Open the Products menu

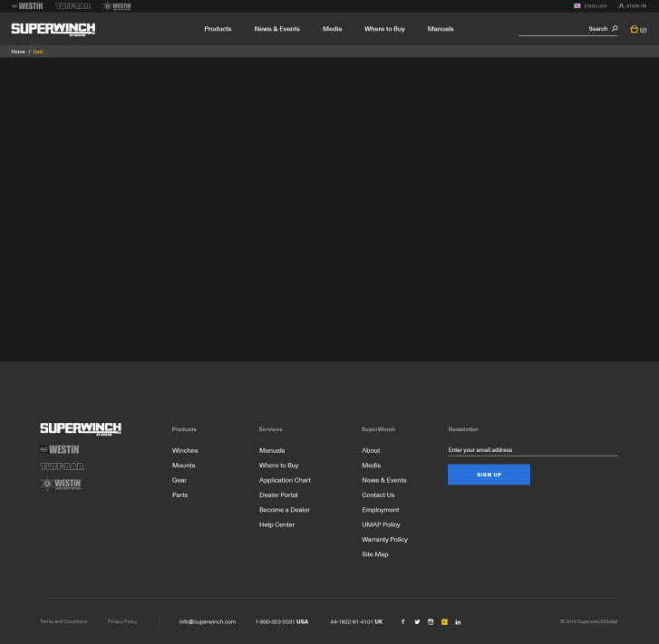pos(218,29)
